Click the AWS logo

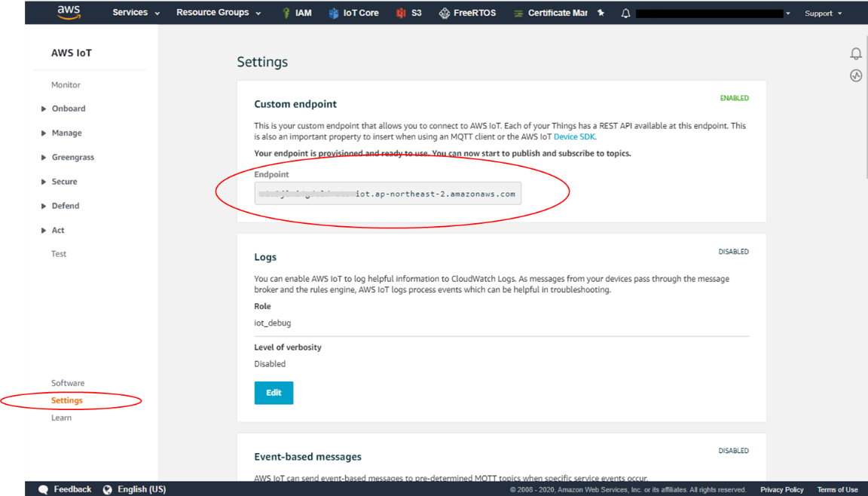coord(68,12)
